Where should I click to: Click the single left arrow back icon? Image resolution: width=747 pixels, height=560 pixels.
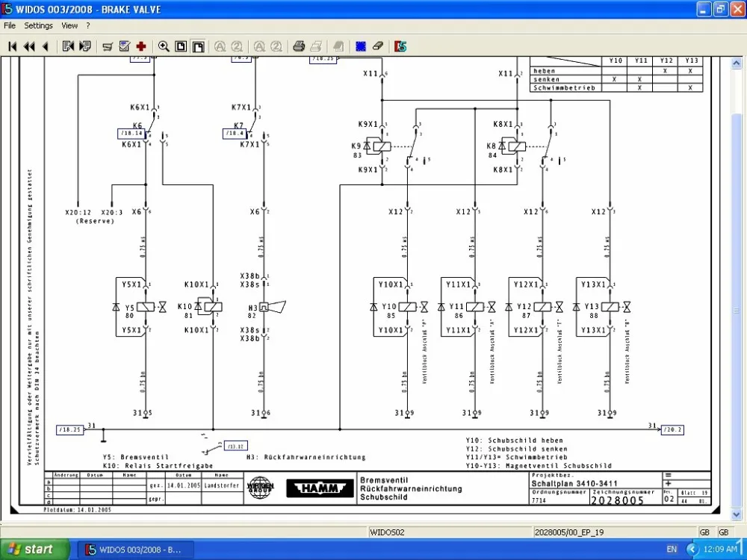coord(46,46)
